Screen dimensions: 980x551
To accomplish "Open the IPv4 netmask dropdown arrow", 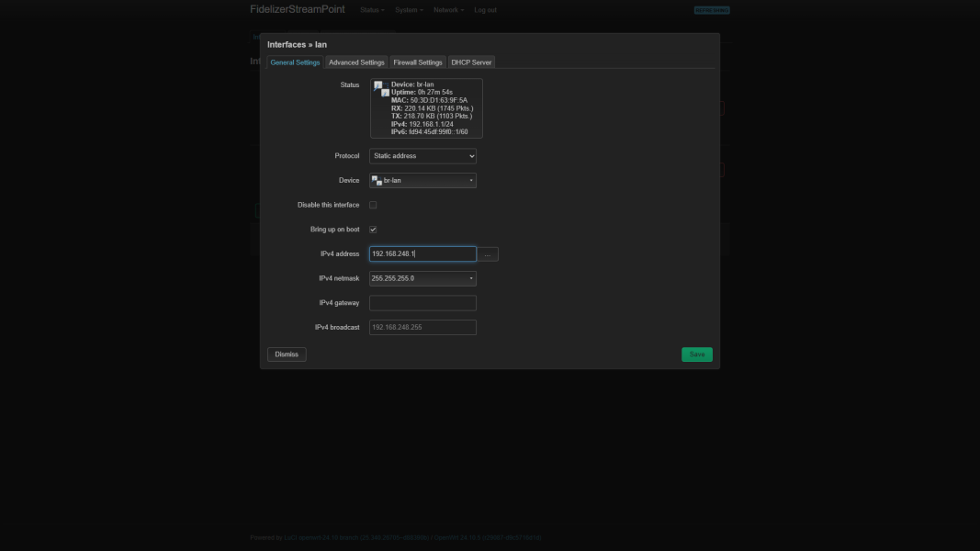I will tap(471, 278).
